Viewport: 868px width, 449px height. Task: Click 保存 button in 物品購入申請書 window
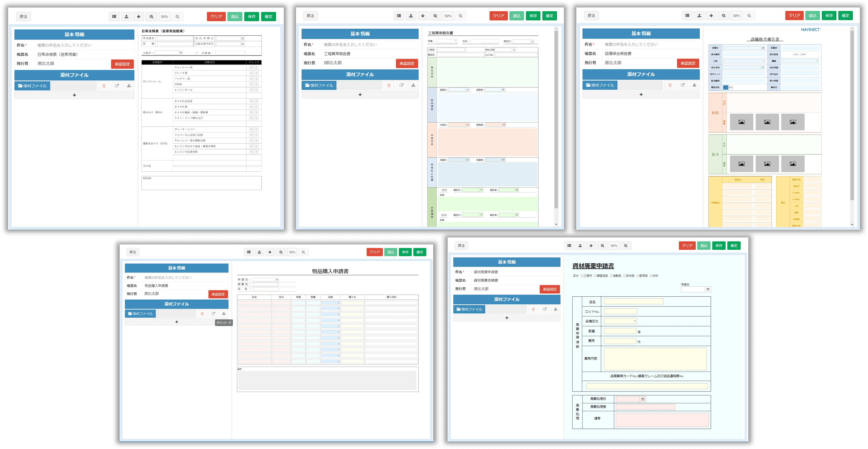coord(405,252)
